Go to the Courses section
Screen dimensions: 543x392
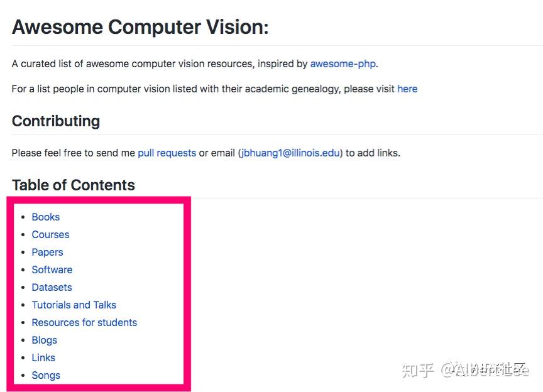(50, 234)
